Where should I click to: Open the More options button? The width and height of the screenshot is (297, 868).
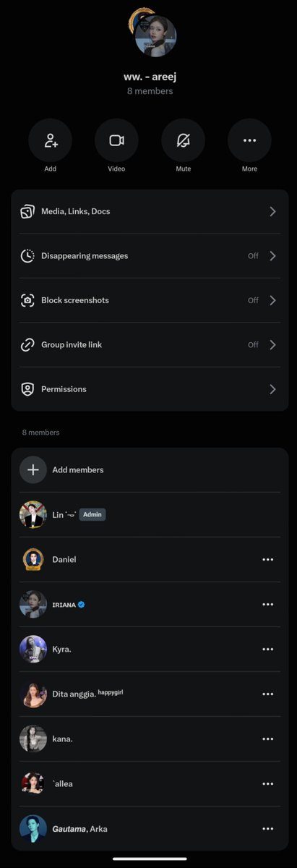[x=249, y=140]
